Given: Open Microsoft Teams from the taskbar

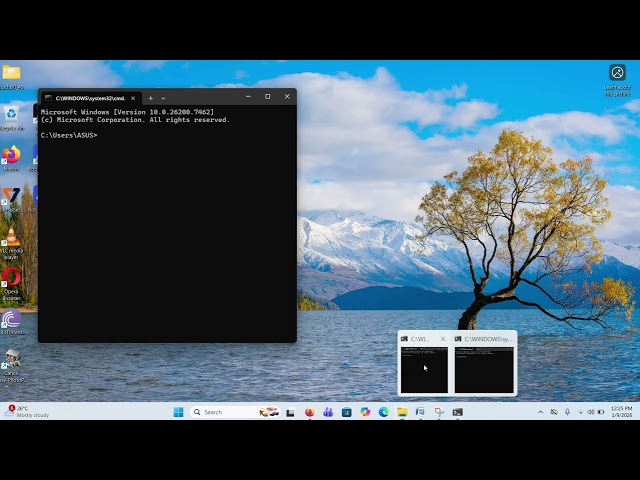Looking at the screenshot, I should [x=328, y=412].
